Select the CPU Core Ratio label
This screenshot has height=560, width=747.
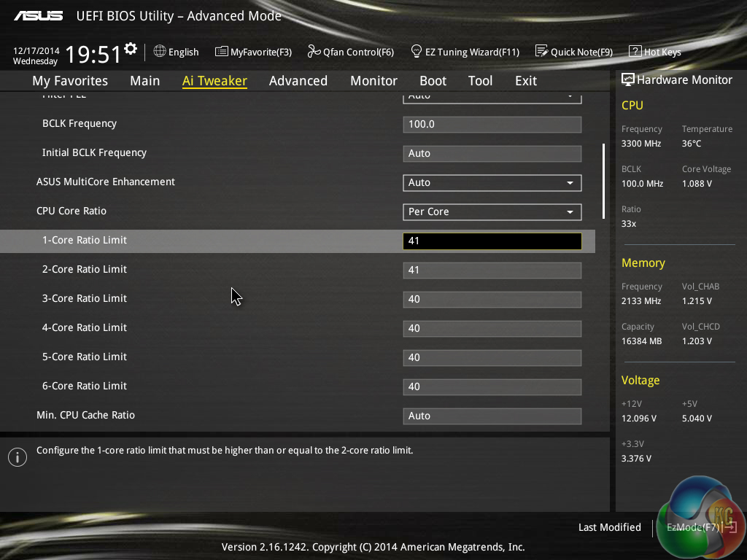pyautogui.click(x=71, y=211)
